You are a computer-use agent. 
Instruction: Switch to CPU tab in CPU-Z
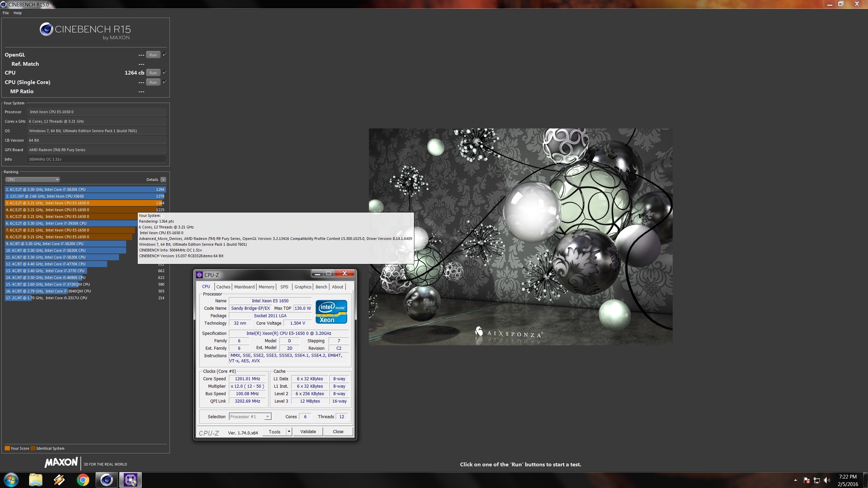tap(206, 287)
